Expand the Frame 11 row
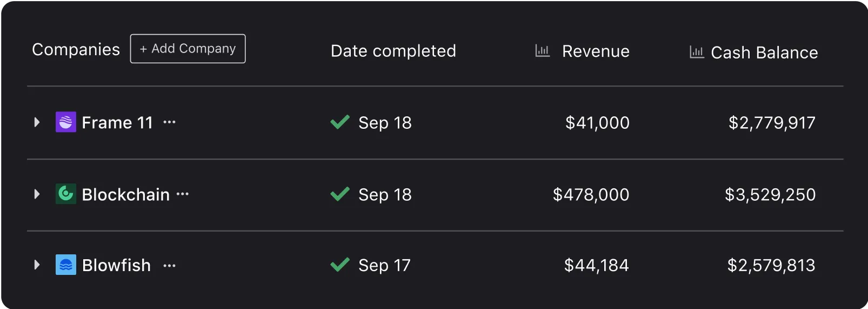 click(x=37, y=122)
